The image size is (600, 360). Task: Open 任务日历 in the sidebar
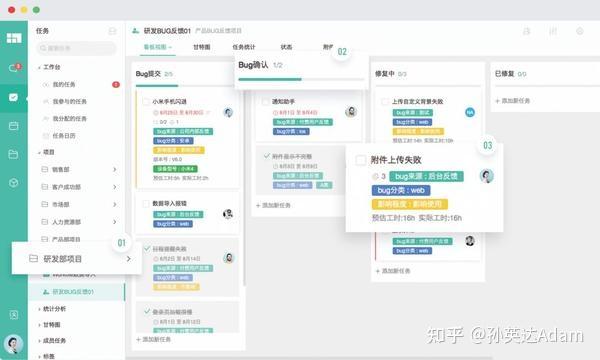64,135
